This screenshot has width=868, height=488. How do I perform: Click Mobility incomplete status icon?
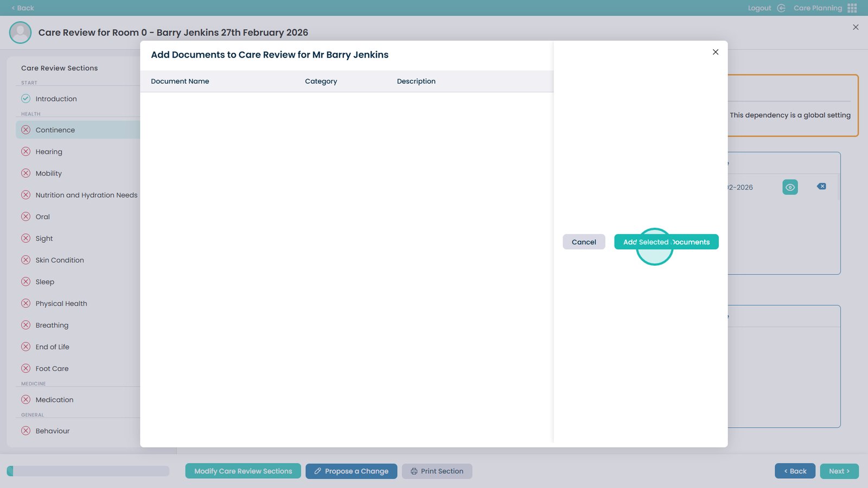coord(25,174)
